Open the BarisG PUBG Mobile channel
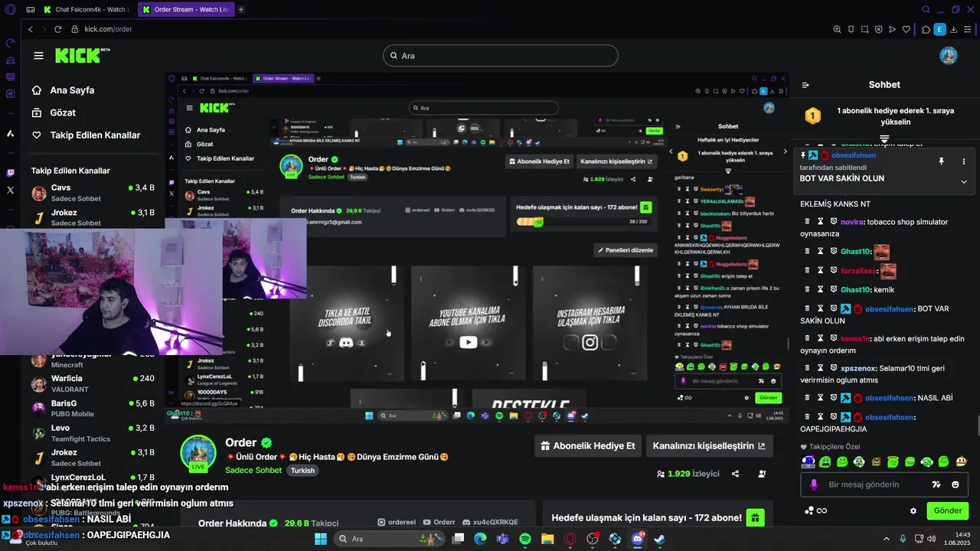Image resolution: width=980 pixels, height=551 pixels. [x=92, y=408]
